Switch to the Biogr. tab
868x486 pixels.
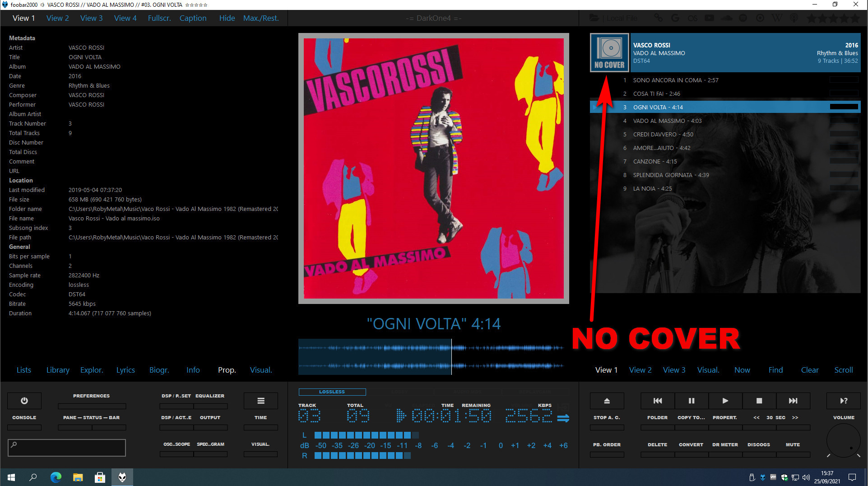coord(159,370)
